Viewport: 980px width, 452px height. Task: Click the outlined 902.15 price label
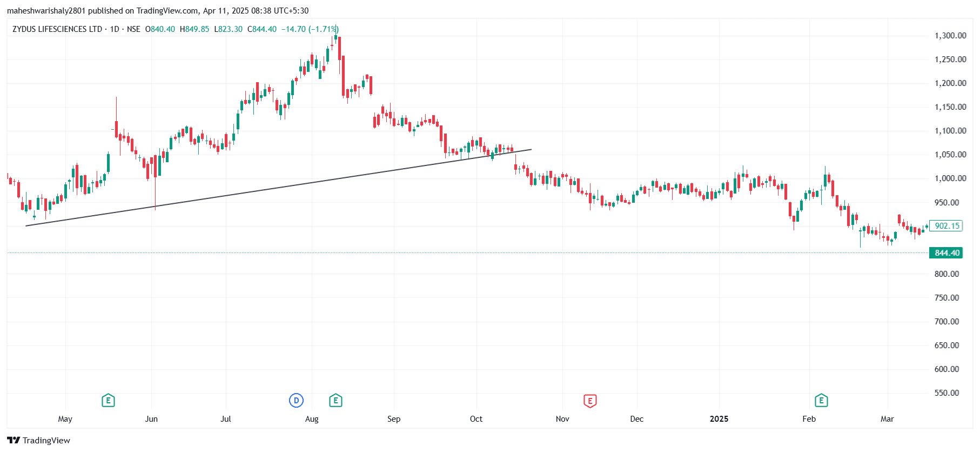[x=946, y=226]
